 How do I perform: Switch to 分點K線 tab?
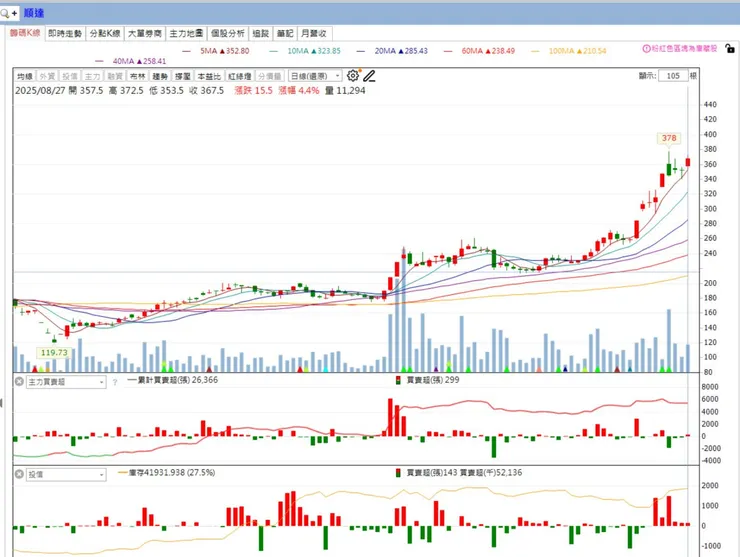pos(105,33)
